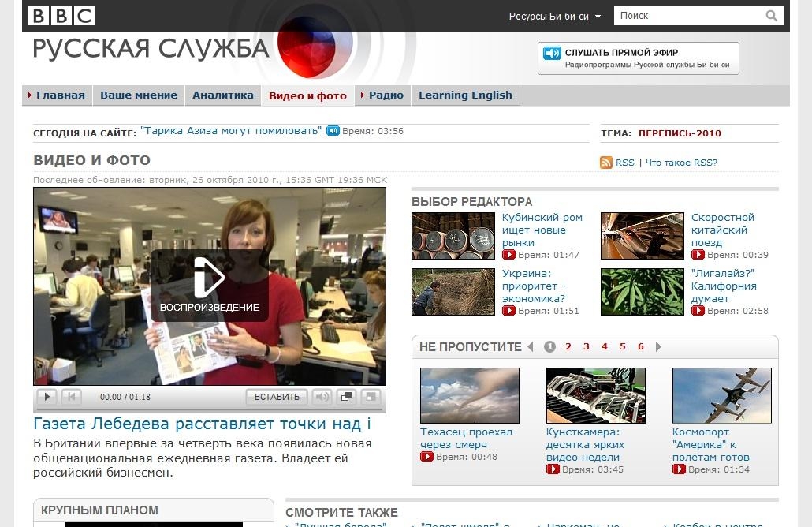812x527 pixels.
Task: Open the Ukraine haystack thumbnail
Action: pyautogui.click(x=453, y=292)
